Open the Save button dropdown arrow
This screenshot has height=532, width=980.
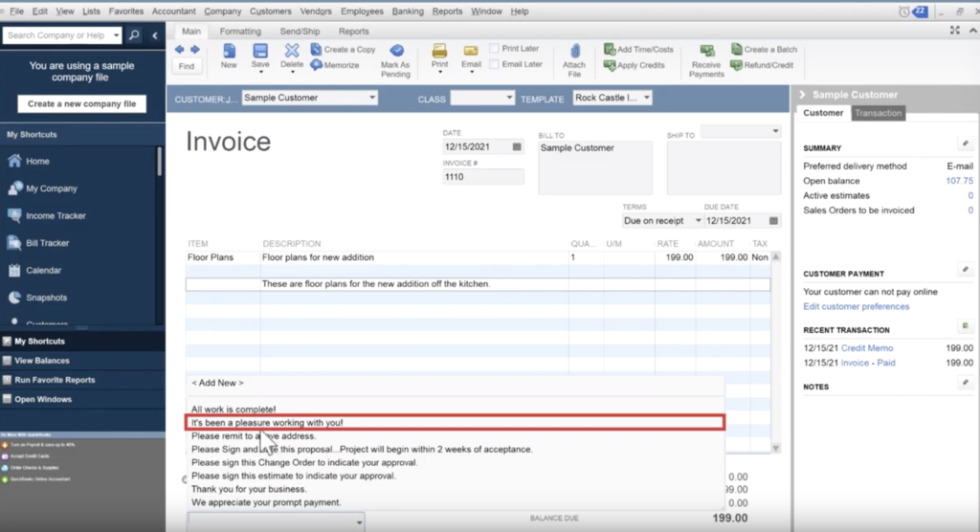tap(260, 72)
